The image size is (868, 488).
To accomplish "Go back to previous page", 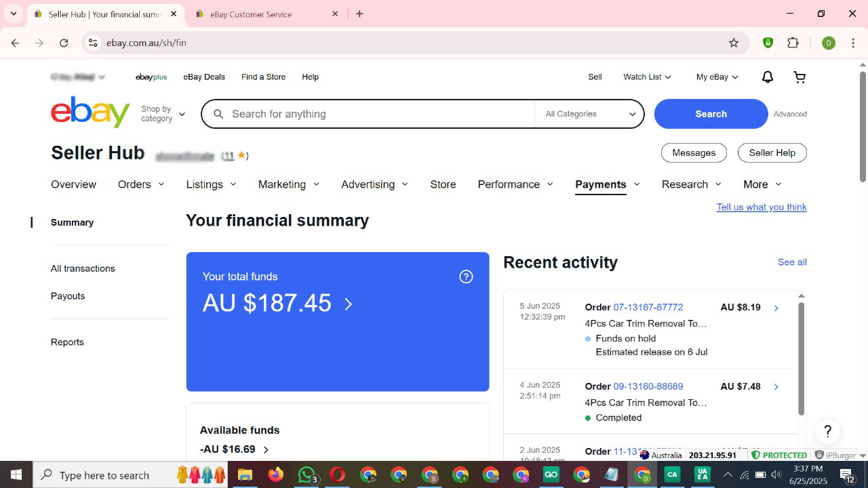I will (x=15, y=43).
